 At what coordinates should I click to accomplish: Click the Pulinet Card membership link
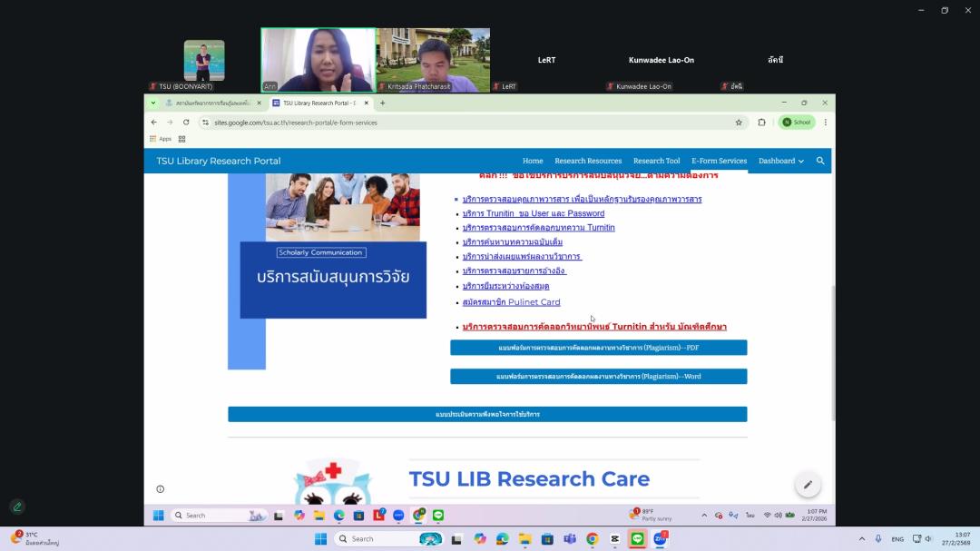pyautogui.click(x=511, y=302)
